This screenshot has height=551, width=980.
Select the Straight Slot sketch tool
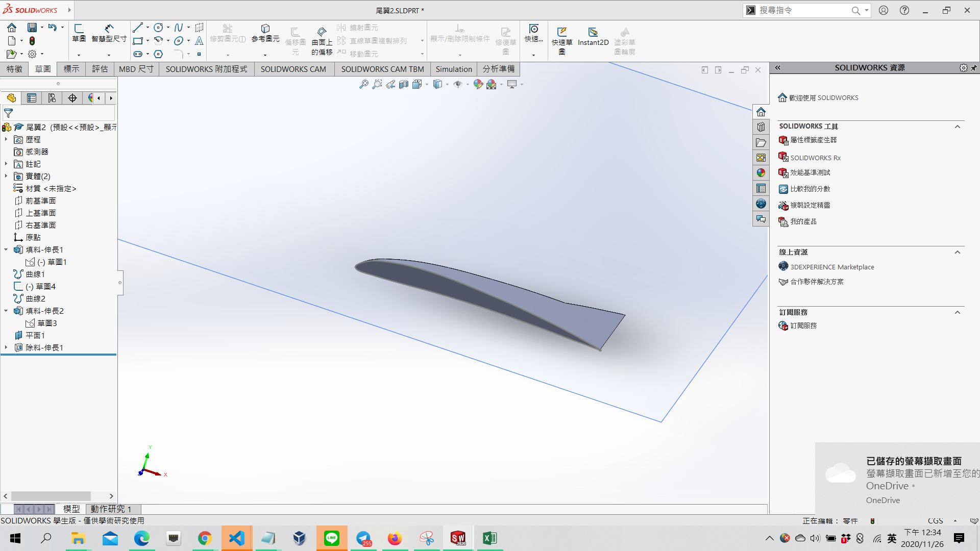tap(138, 54)
